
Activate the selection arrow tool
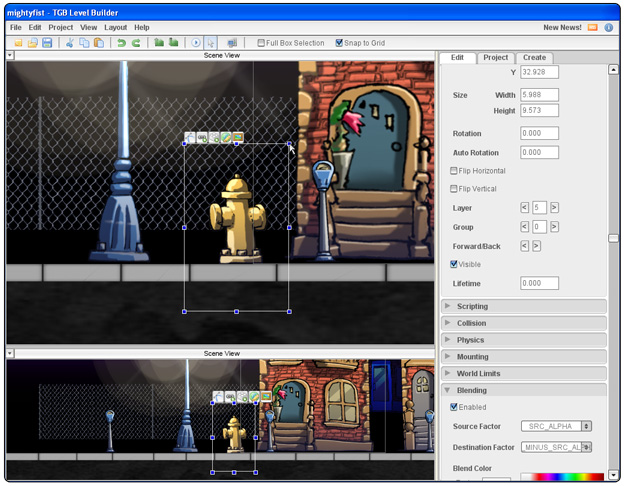click(210, 43)
